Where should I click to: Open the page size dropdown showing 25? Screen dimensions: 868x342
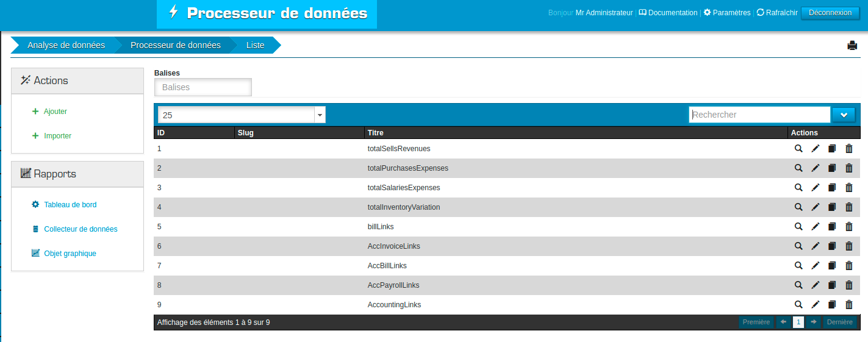[x=242, y=115]
